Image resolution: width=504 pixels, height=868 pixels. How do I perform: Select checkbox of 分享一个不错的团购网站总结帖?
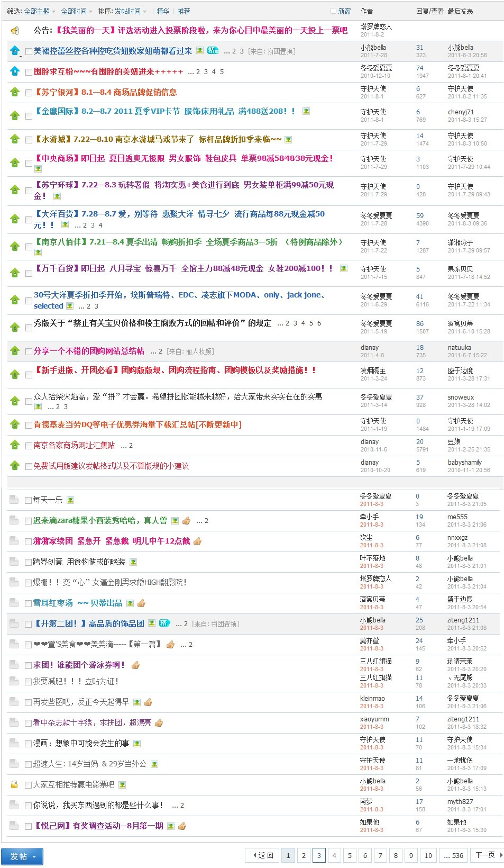coord(29,352)
